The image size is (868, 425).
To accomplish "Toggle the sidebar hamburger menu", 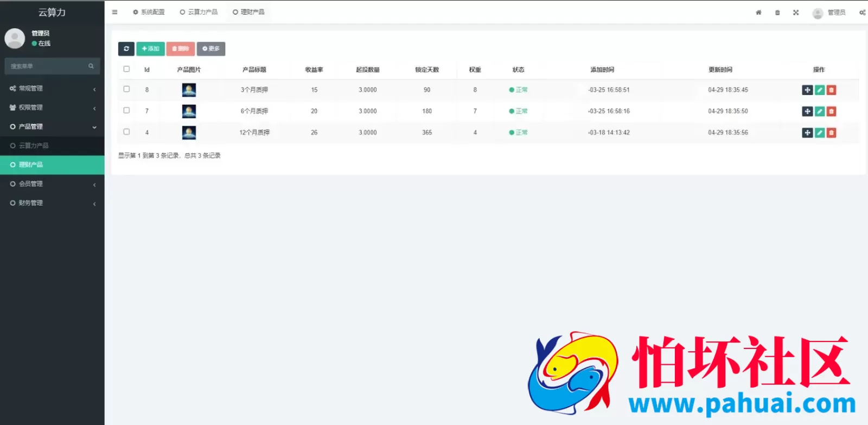I will pyautogui.click(x=114, y=12).
